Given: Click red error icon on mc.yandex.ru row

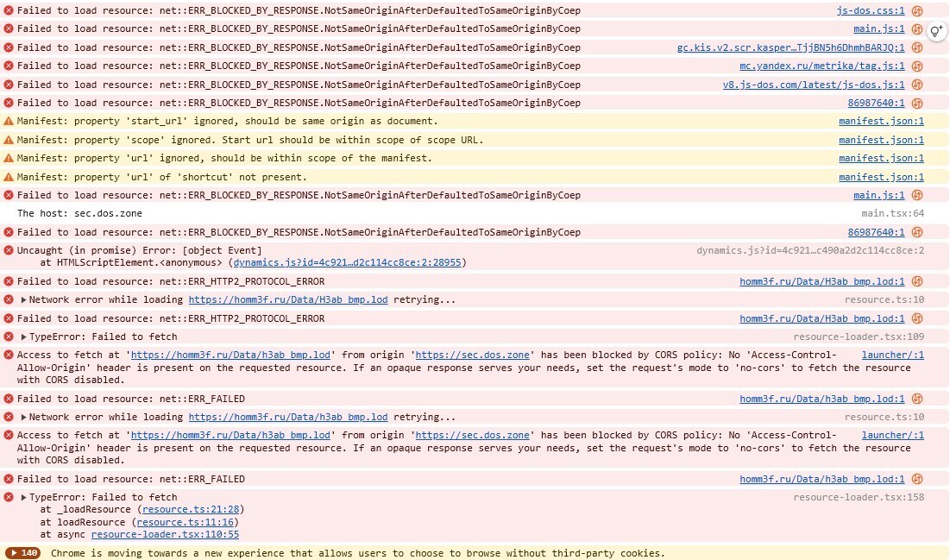Looking at the screenshot, I should click(9, 66).
